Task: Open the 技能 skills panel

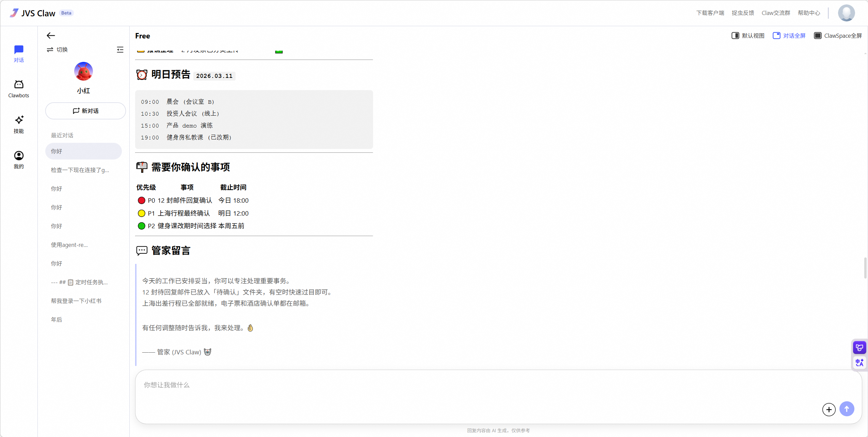Action: [x=19, y=124]
